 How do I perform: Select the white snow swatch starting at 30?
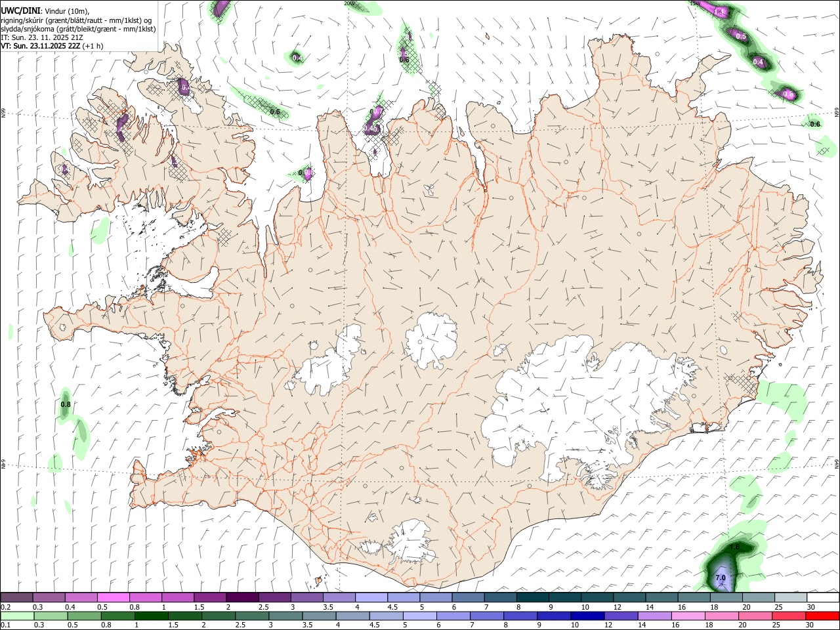(822, 597)
